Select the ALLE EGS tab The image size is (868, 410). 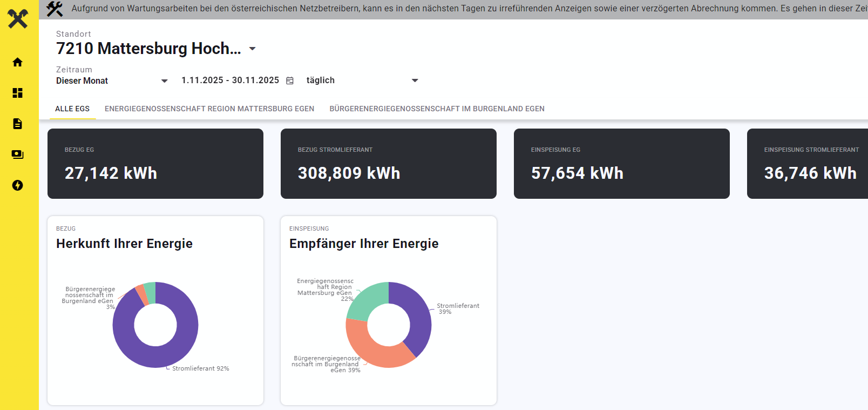(72, 109)
